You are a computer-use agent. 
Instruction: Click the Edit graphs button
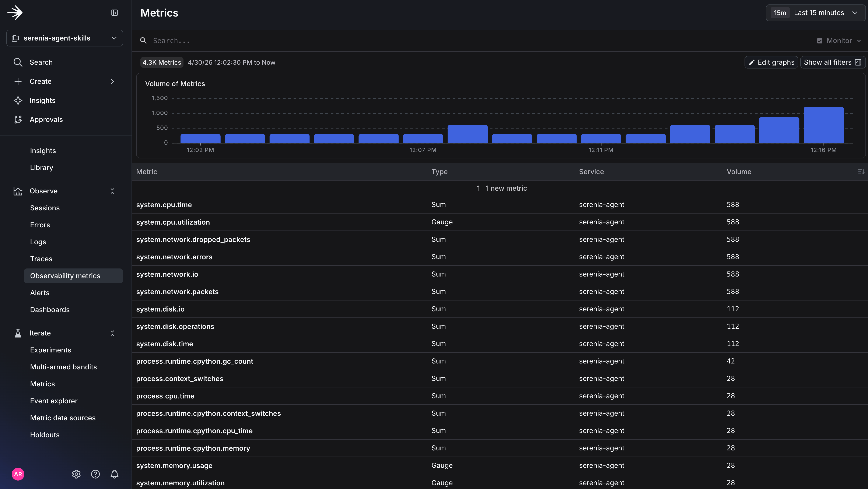(x=771, y=62)
